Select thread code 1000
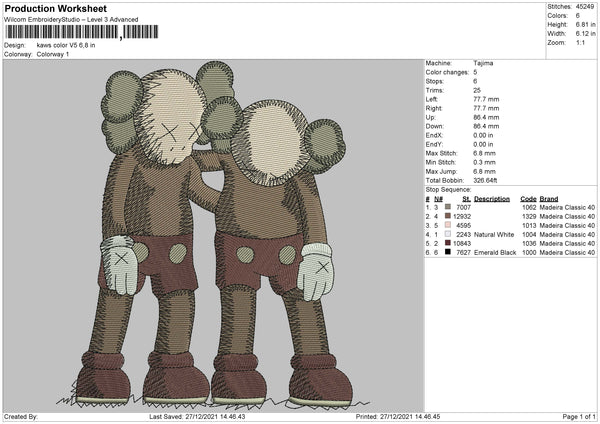 tap(529, 253)
